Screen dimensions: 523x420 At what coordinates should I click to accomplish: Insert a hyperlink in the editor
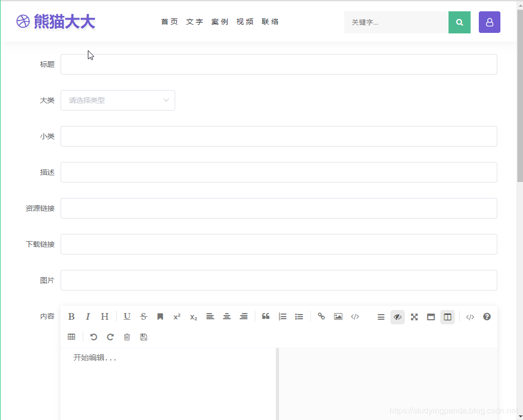pos(322,316)
